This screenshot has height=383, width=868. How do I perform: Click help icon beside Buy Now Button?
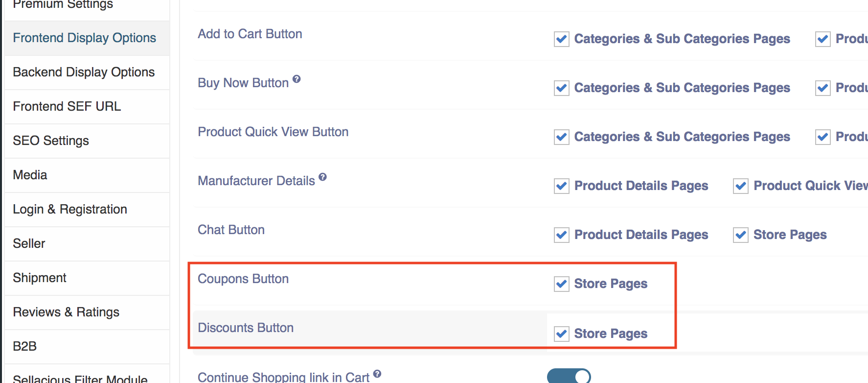click(x=297, y=79)
